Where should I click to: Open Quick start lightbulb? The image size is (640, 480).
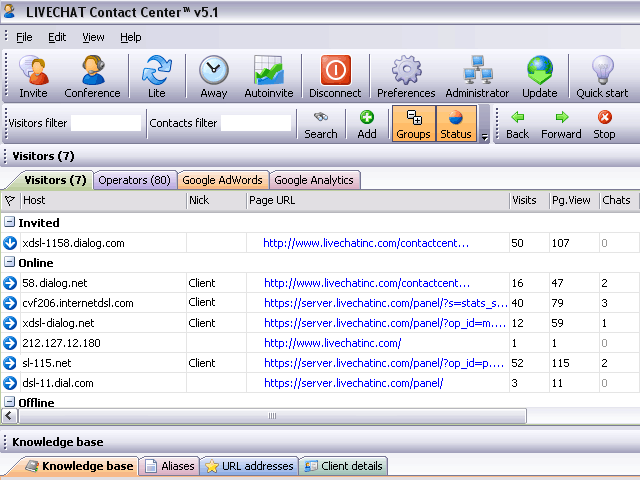point(602,77)
